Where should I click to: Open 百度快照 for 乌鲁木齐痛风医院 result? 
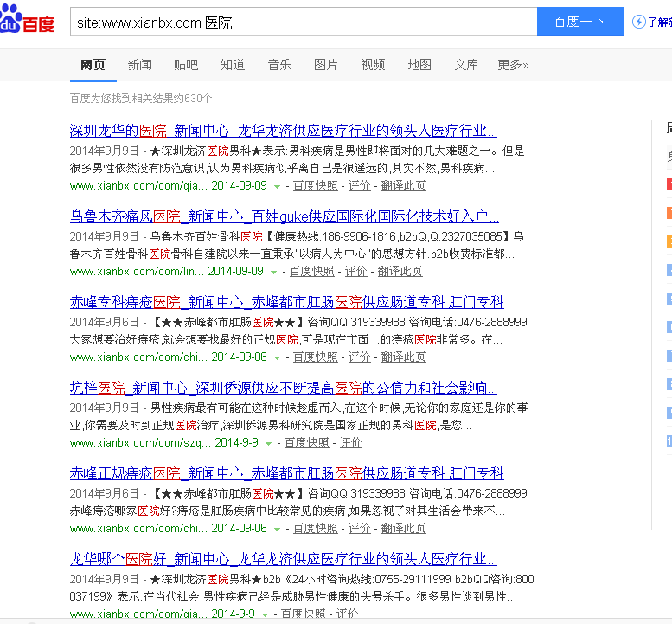[x=312, y=272]
